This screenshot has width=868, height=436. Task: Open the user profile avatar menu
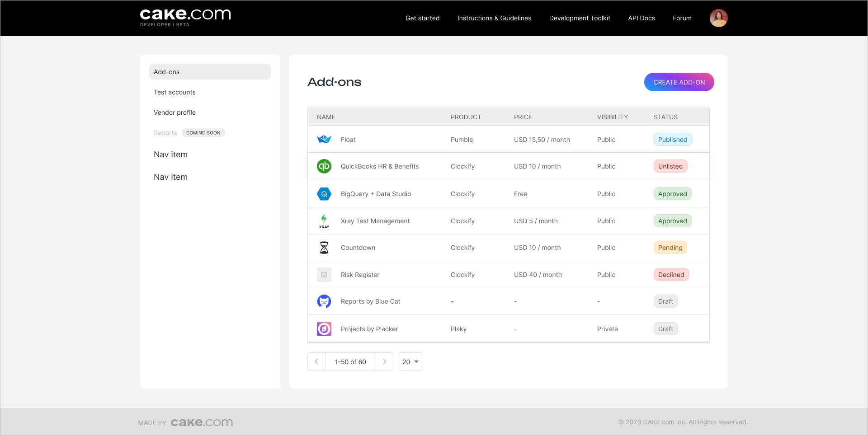tap(718, 18)
